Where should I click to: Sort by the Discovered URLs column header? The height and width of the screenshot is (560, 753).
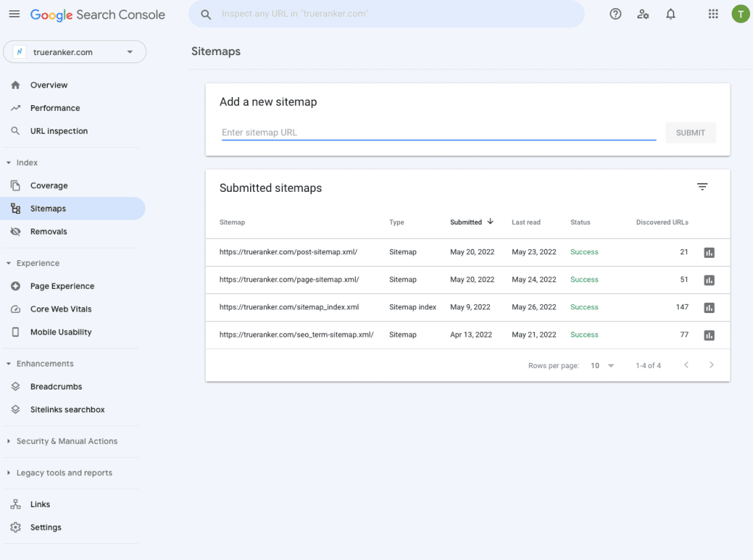pyautogui.click(x=663, y=222)
